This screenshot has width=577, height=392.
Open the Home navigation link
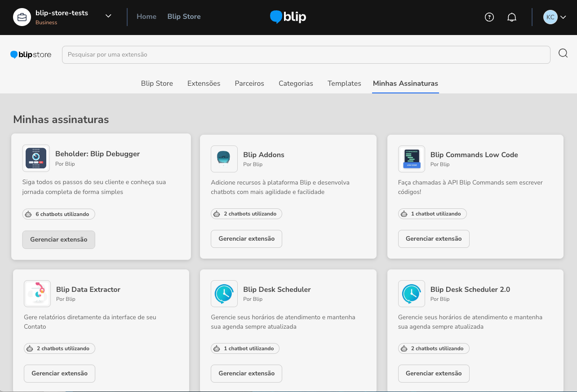(146, 17)
